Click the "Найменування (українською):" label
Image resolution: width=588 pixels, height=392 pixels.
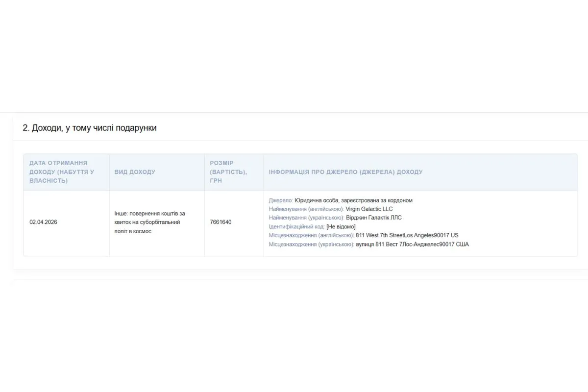coord(306,218)
